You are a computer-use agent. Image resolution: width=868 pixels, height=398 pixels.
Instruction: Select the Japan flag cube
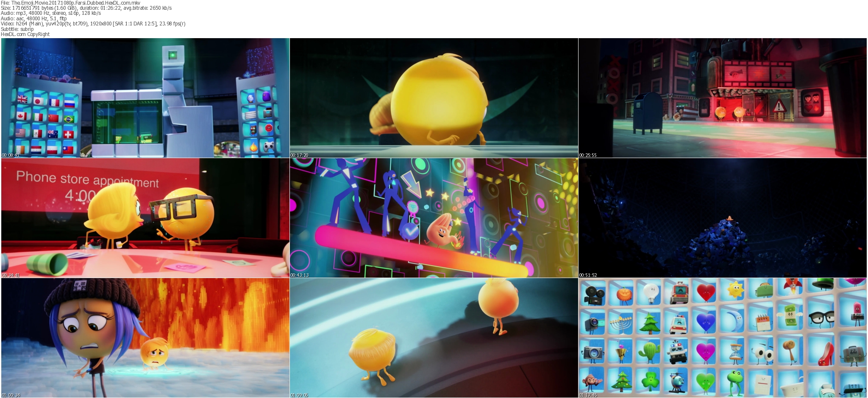(x=39, y=101)
